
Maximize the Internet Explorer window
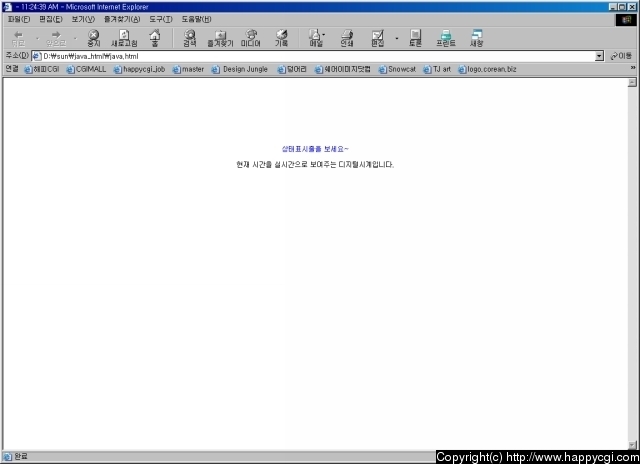(622, 7)
